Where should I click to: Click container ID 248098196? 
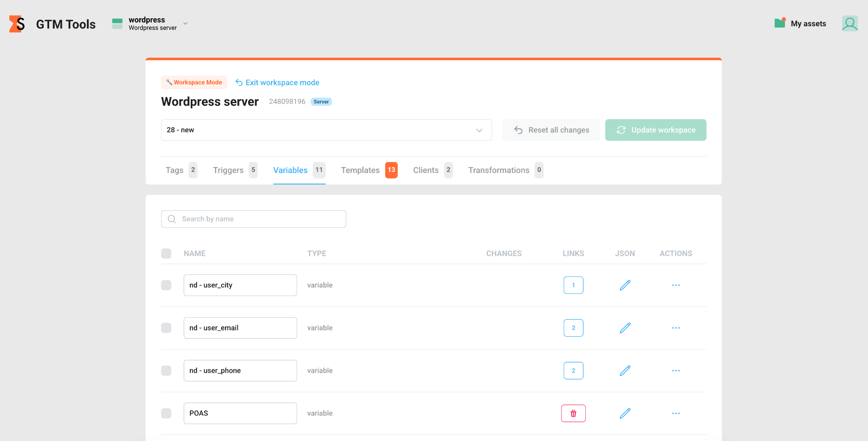click(x=287, y=102)
